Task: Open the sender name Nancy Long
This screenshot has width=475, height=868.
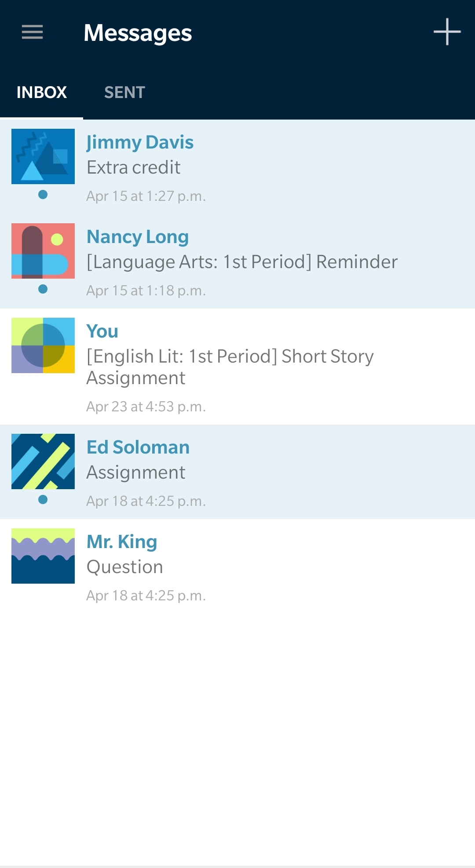Action: coord(138,237)
